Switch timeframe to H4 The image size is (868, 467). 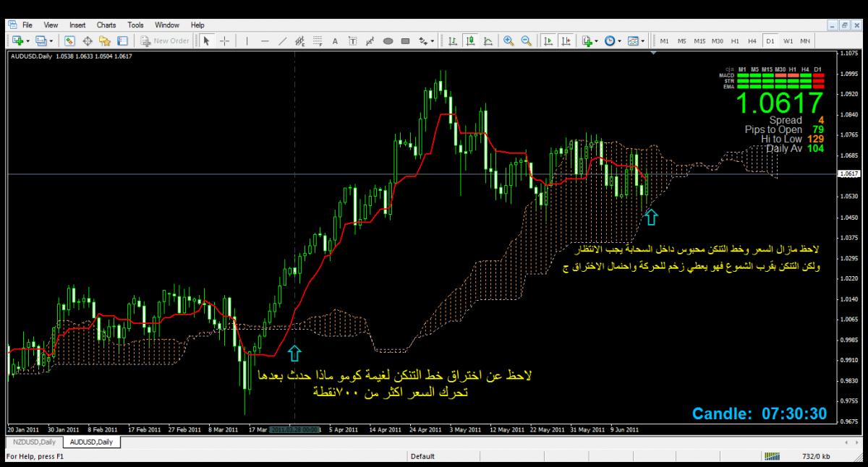pyautogui.click(x=752, y=41)
